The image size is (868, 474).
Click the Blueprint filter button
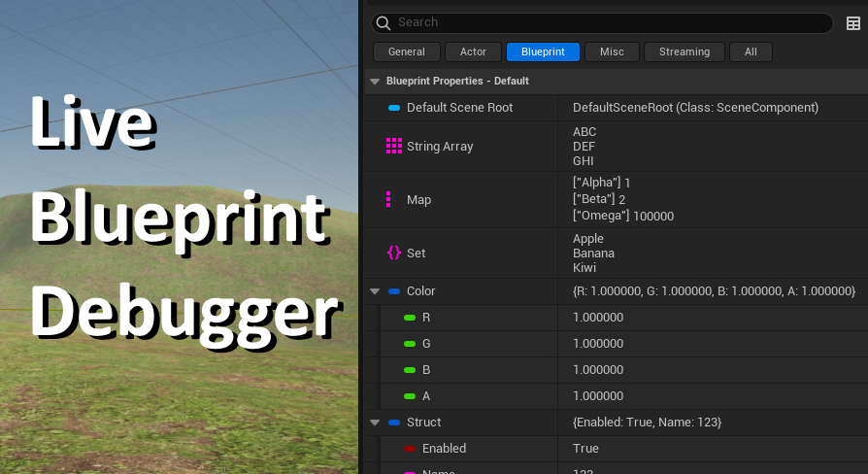tap(543, 51)
